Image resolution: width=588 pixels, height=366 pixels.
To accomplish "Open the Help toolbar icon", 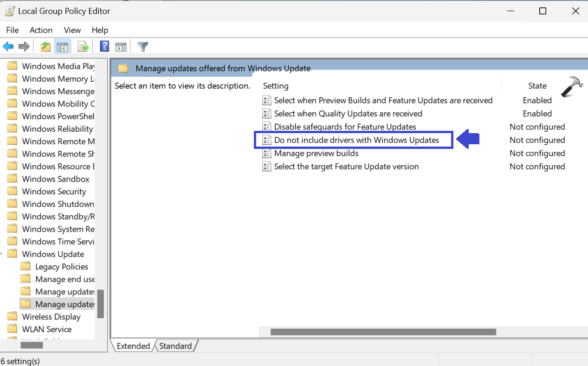I will coord(105,46).
